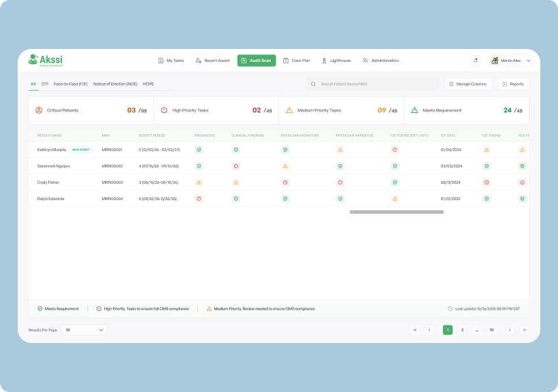Click the Akssi logo

(46, 61)
